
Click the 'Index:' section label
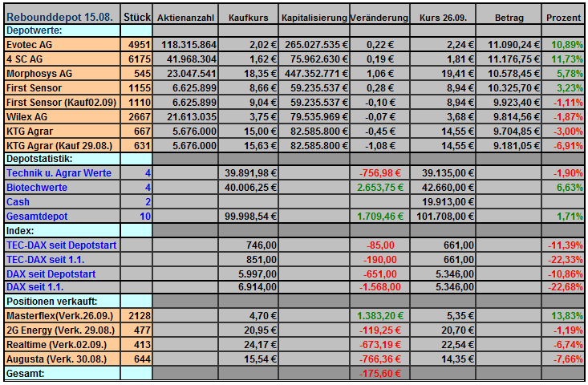click(20, 230)
